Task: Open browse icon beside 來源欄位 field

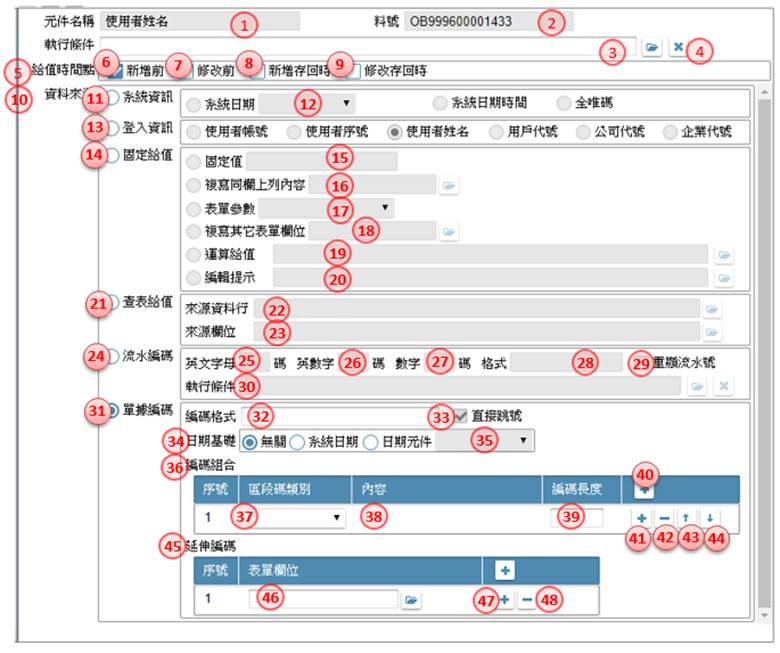Action: (x=712, y=332)
